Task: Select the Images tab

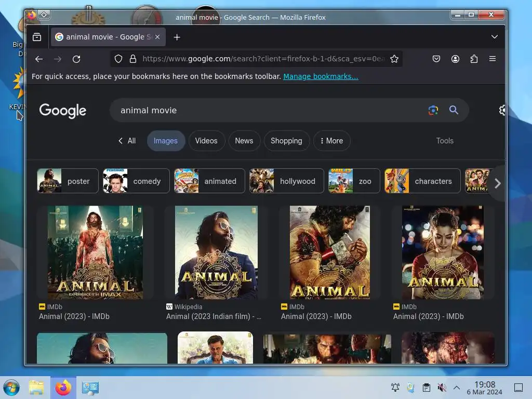Action: (166, 141)
